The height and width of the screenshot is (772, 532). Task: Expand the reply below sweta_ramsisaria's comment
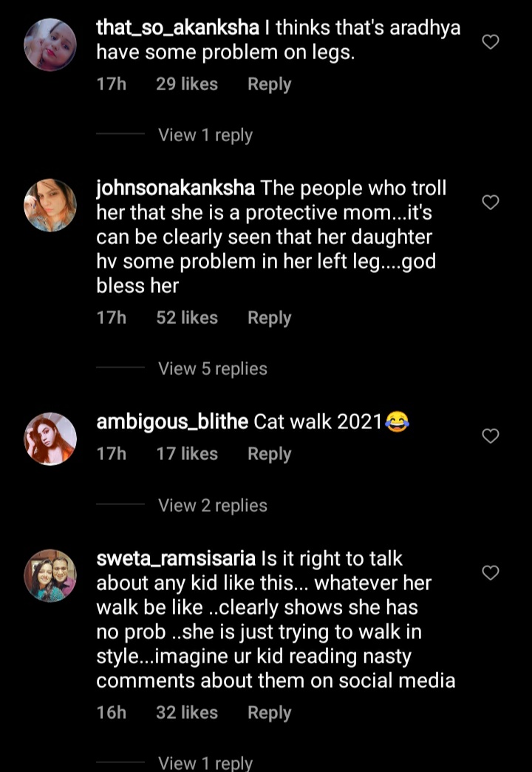click(204, 762)
